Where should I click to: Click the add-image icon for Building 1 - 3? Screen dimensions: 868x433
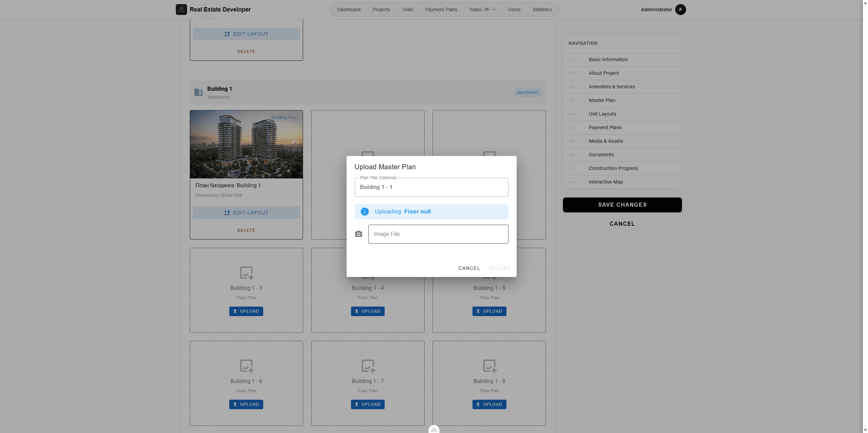pos(247,273)
